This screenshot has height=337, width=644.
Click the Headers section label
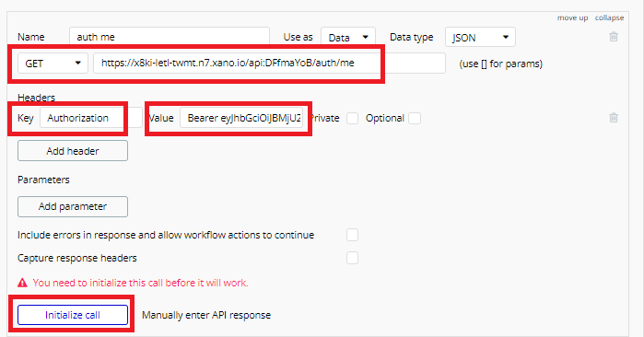click(x=36, y=98)
